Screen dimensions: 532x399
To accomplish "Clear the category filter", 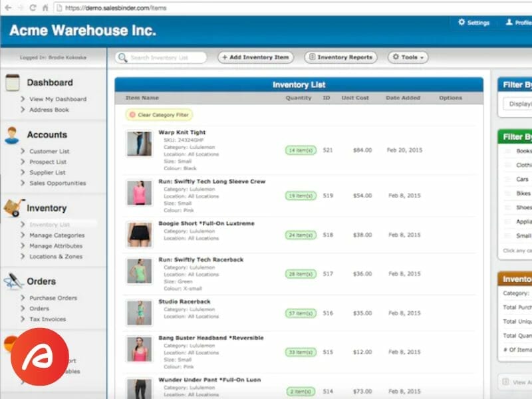I will pos(159,114).
